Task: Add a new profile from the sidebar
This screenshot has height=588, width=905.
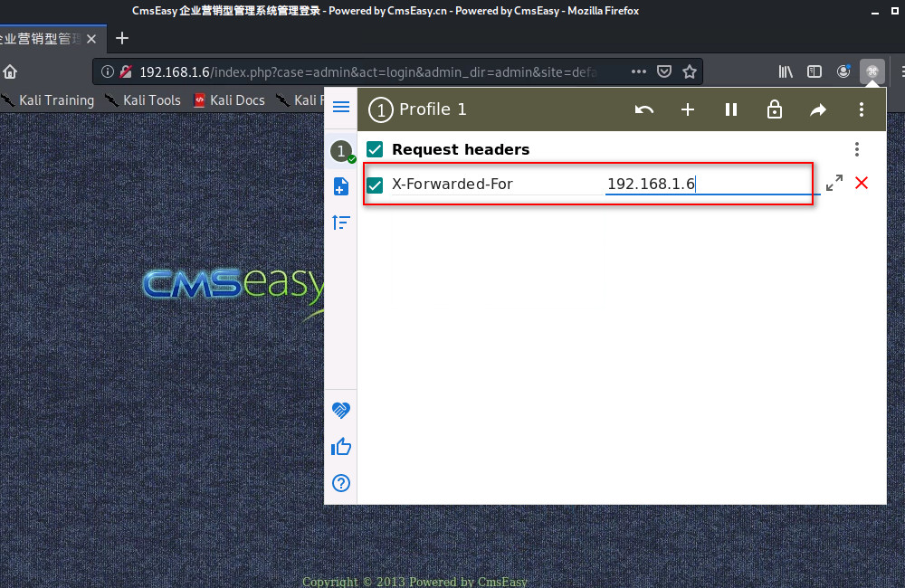Action: tap(341, 186)
